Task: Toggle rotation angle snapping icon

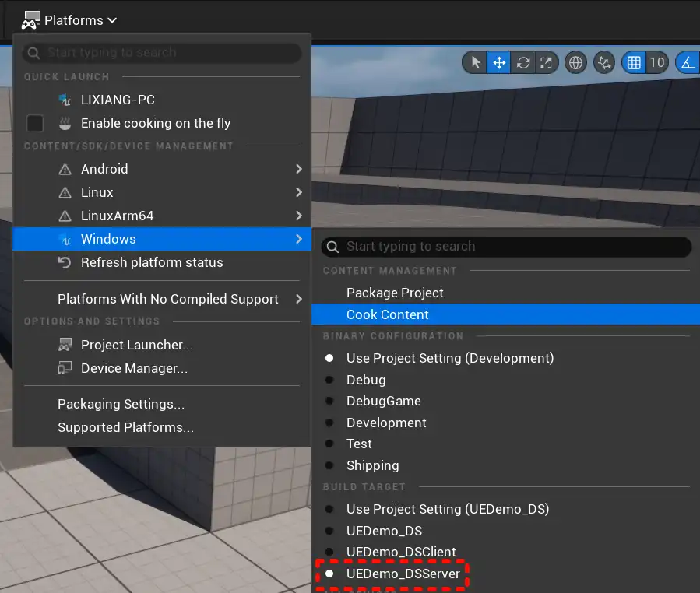Action: point(688,62)
